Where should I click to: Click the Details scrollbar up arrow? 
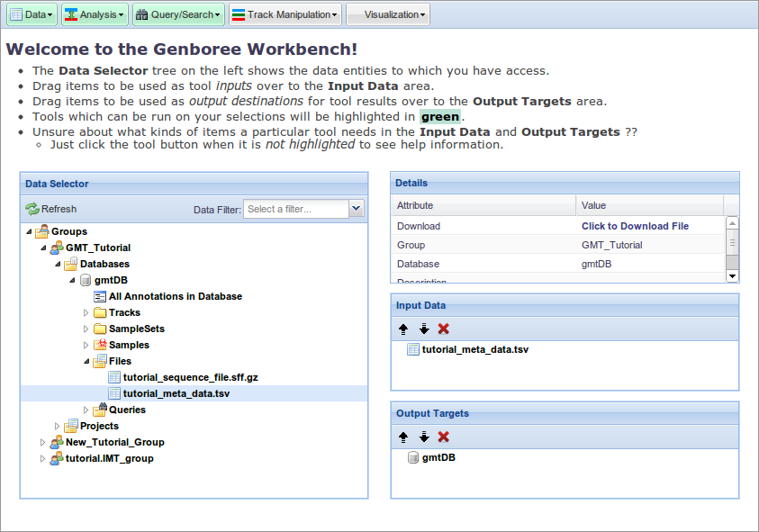pyautogui.click(x=732, y=222)
